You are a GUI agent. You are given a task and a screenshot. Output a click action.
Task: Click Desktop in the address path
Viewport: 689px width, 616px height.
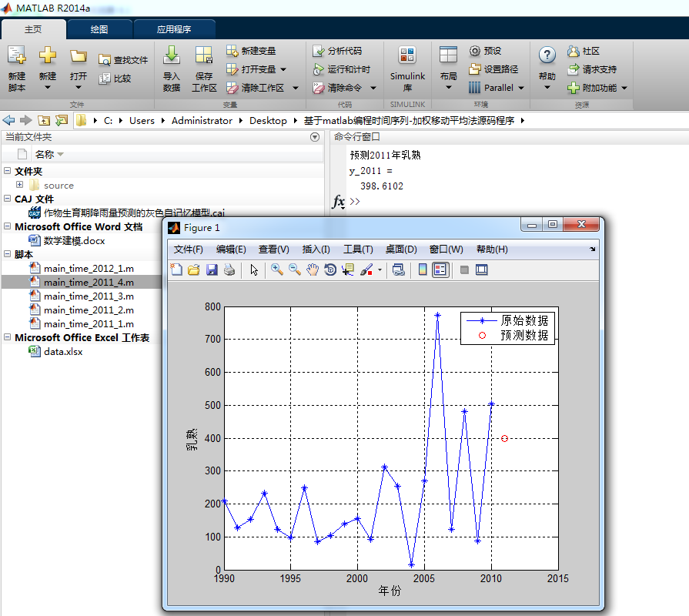[x=268, y=120]
